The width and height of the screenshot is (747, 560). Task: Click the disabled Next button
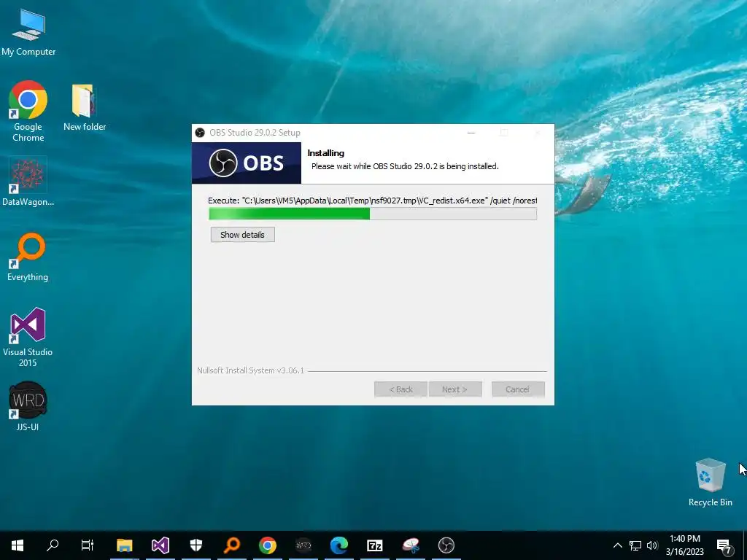[455, 389]
